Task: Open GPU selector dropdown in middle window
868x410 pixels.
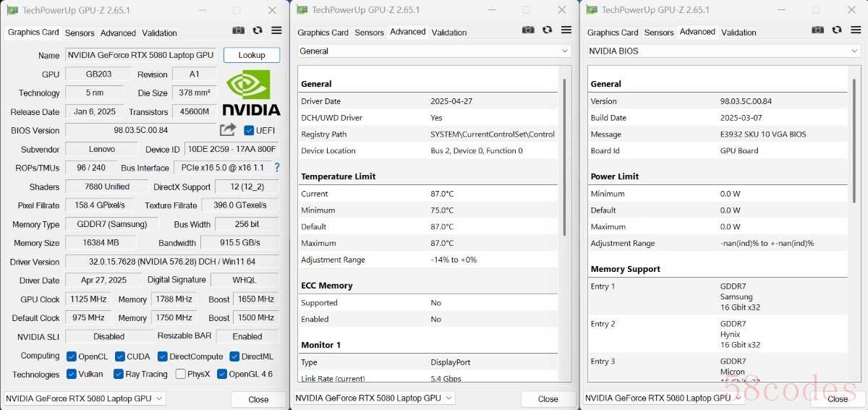Action: 374,398
